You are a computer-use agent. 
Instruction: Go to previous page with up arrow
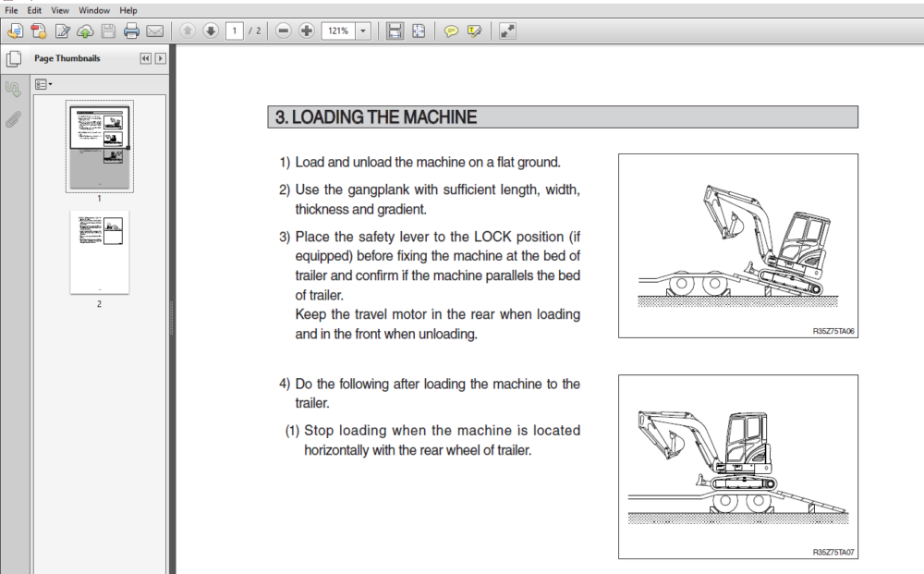(188, 31)
